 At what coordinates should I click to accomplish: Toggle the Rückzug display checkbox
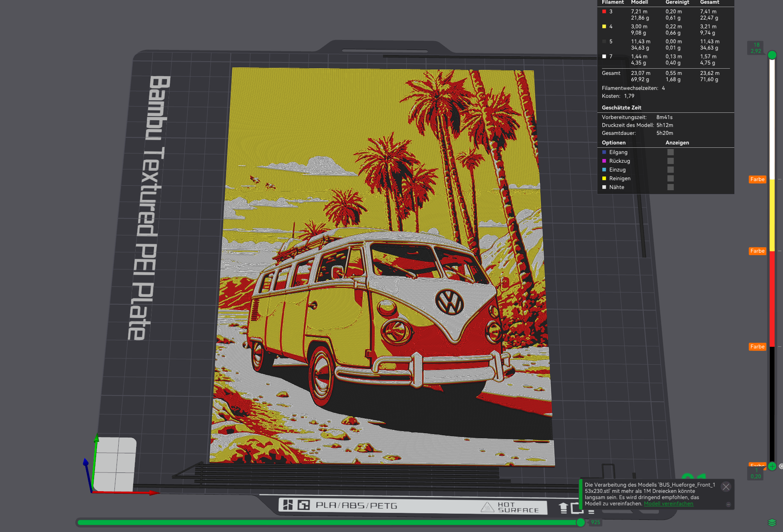tap(671, 161)
